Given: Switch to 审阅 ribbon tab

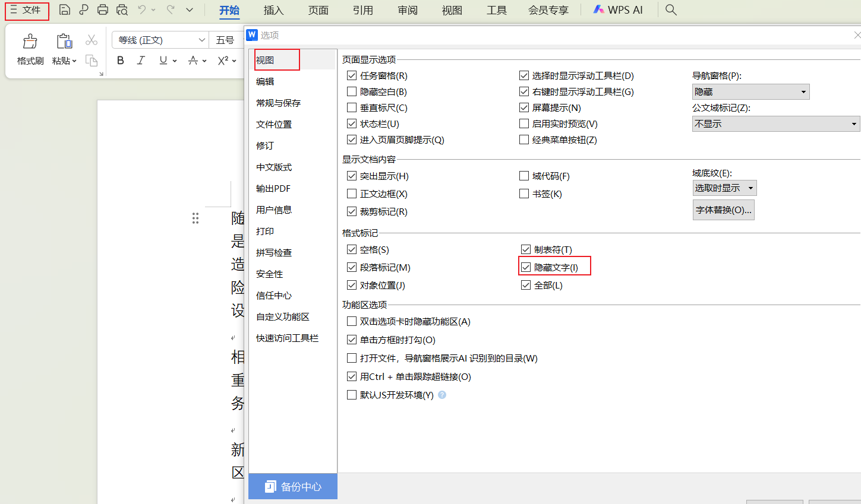Looking at the screenshot, I should click(408, 10).
